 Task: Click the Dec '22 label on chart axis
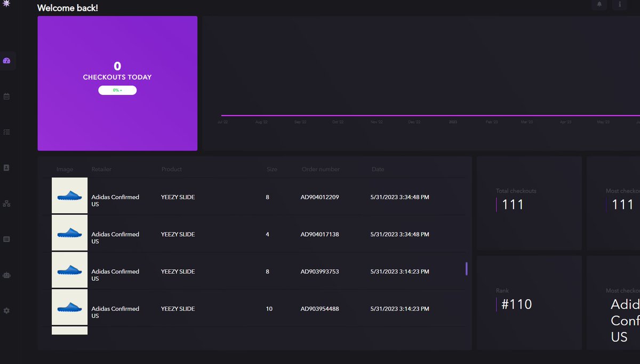point(414,122)
